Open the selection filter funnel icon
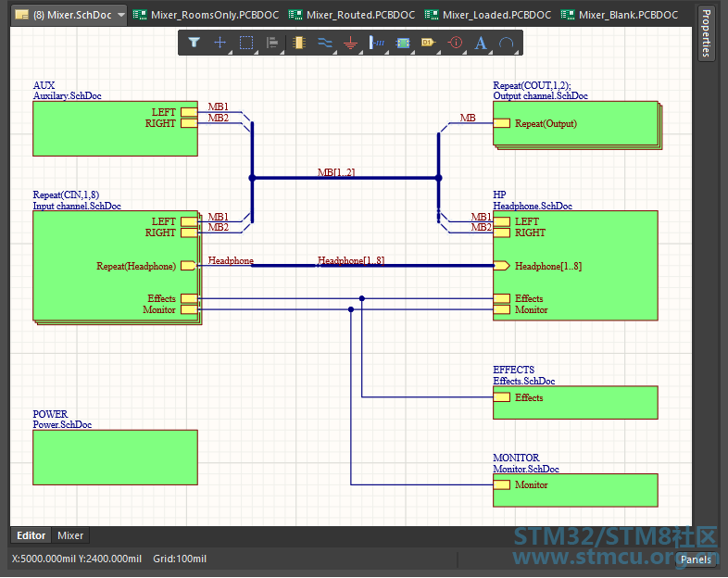The height and width of the screenshot is (578, 728). [195, 43]
